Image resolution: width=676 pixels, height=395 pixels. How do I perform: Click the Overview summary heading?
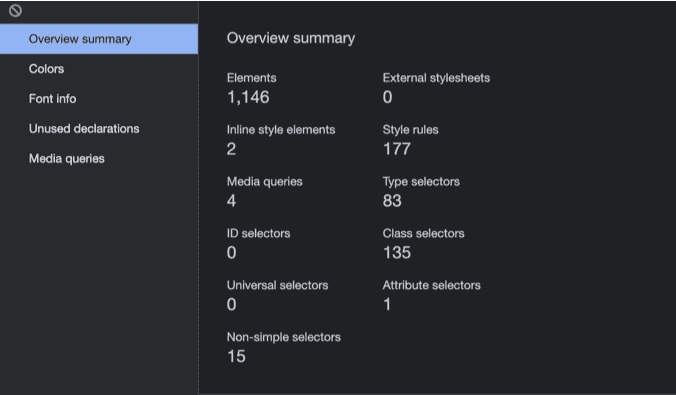[x=291, y=38]
